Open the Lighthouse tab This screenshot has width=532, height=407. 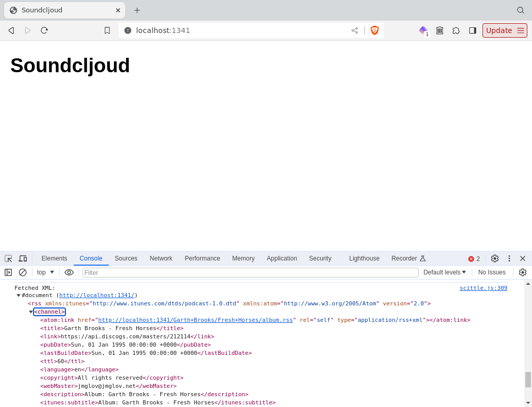[364, 258]
